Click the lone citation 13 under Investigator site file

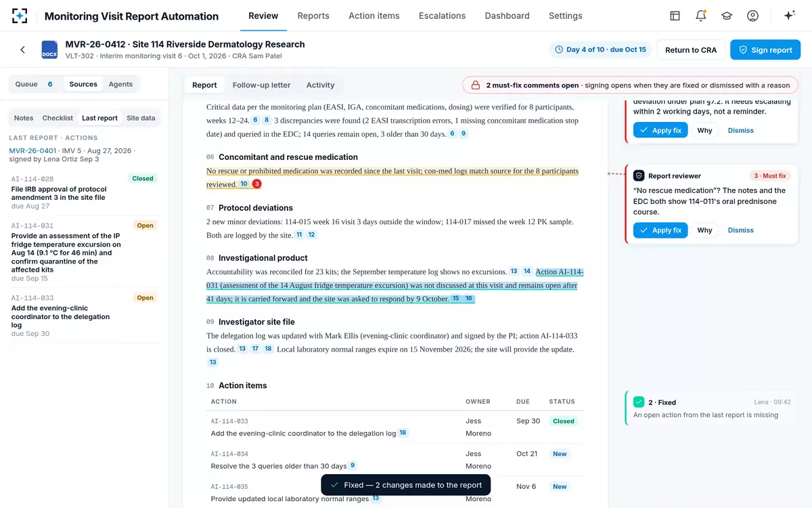click(212, 362)
